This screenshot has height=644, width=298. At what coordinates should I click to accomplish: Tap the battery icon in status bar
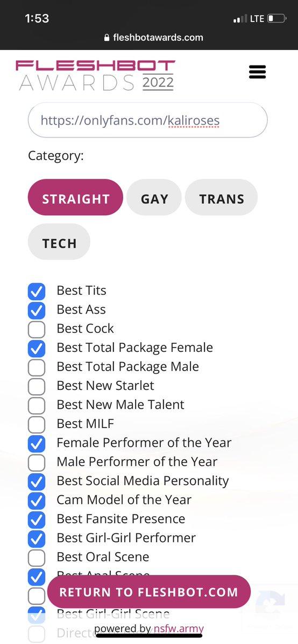tap(276, 18)
